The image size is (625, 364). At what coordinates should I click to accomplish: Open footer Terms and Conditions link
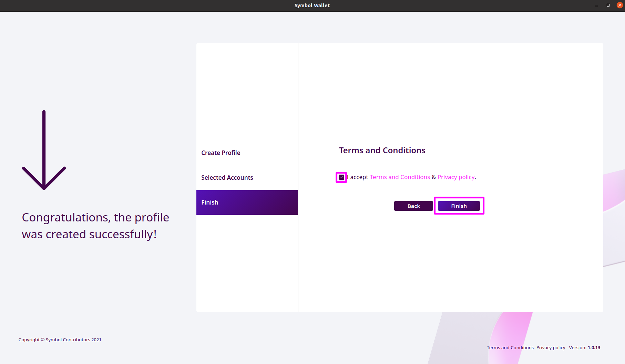[x=510, y=347]
